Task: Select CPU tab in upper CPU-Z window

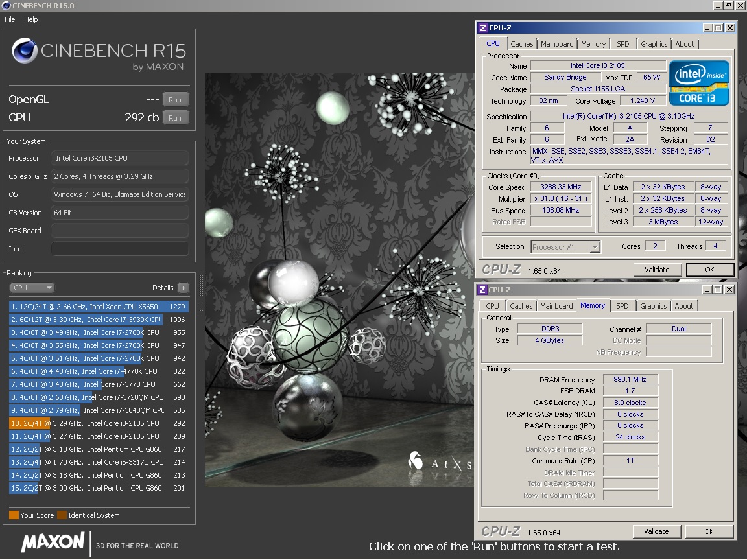Action: (493, 43)
